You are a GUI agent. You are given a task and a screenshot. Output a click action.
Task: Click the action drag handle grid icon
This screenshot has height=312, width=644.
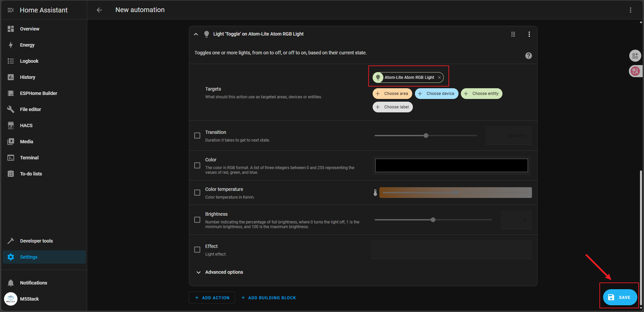pyautogui.click(x=513, y=34)
